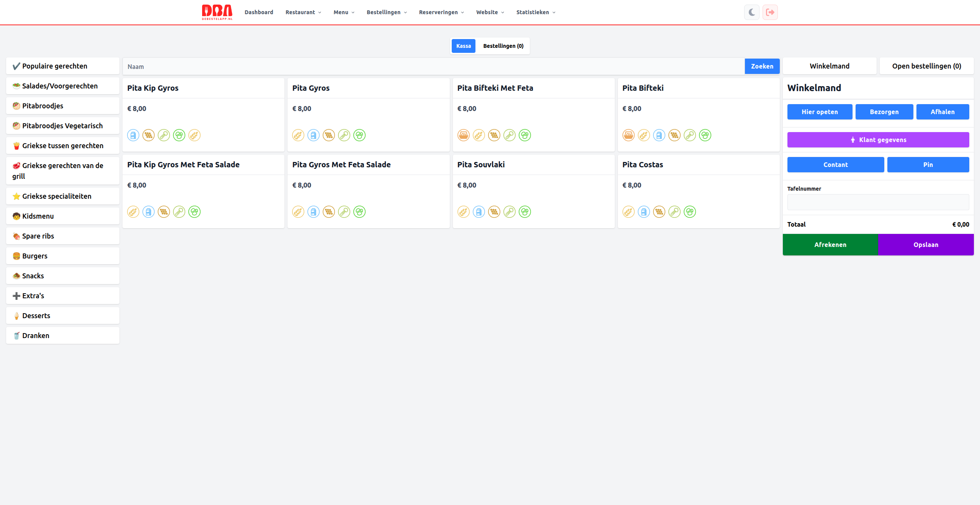Select the Burgers category

(x=63, y=256)
